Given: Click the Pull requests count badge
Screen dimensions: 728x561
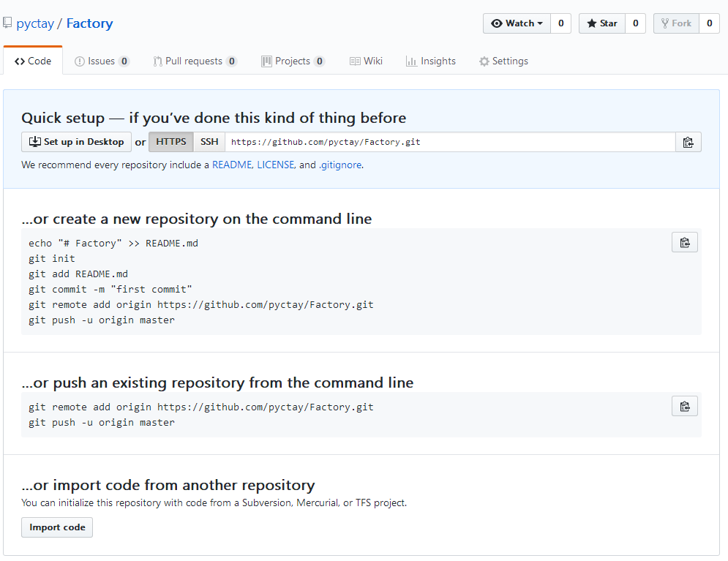Looking at the screenshot, I should pyautogui.click(x=232, y=61).
